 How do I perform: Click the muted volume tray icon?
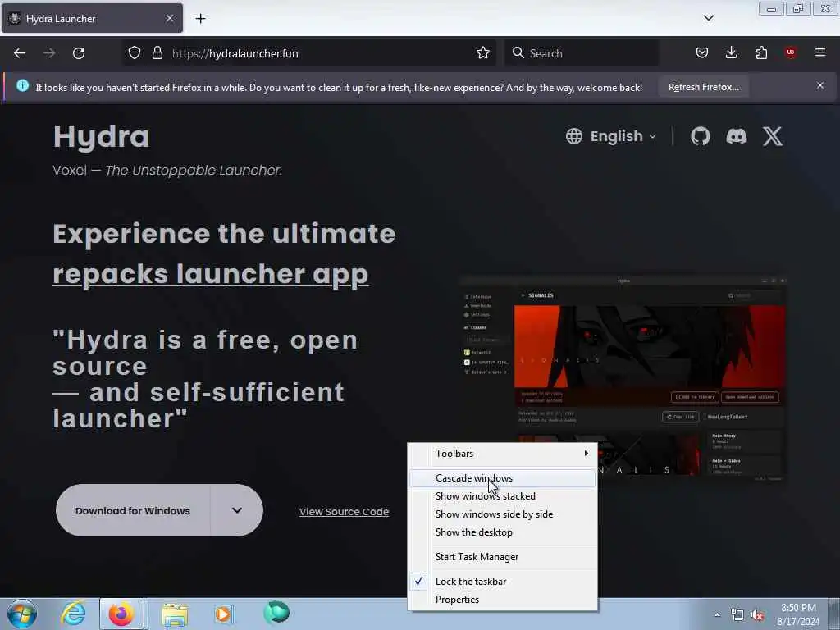[x=757, y=615]
